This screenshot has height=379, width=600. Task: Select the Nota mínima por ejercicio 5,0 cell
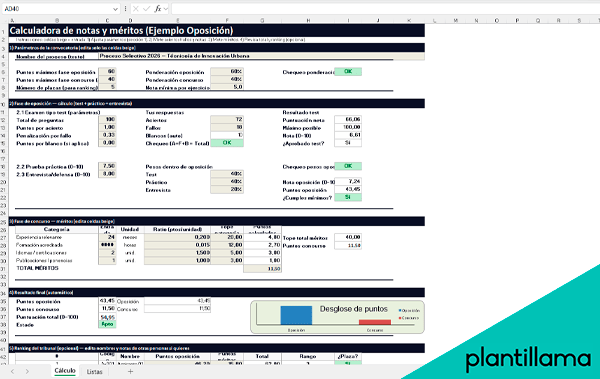tap(227, 87)
